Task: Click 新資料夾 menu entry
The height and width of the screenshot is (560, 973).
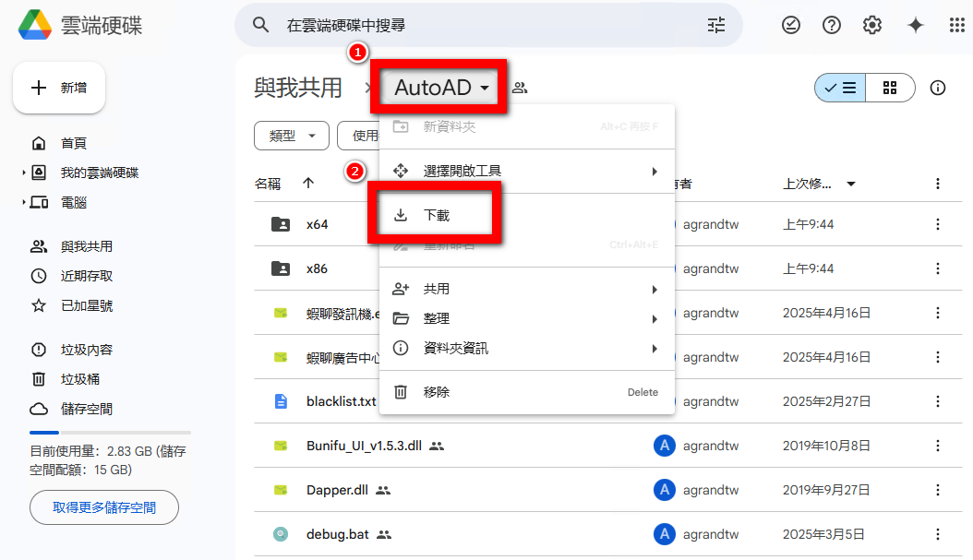Action: click(x=526, y=126)
